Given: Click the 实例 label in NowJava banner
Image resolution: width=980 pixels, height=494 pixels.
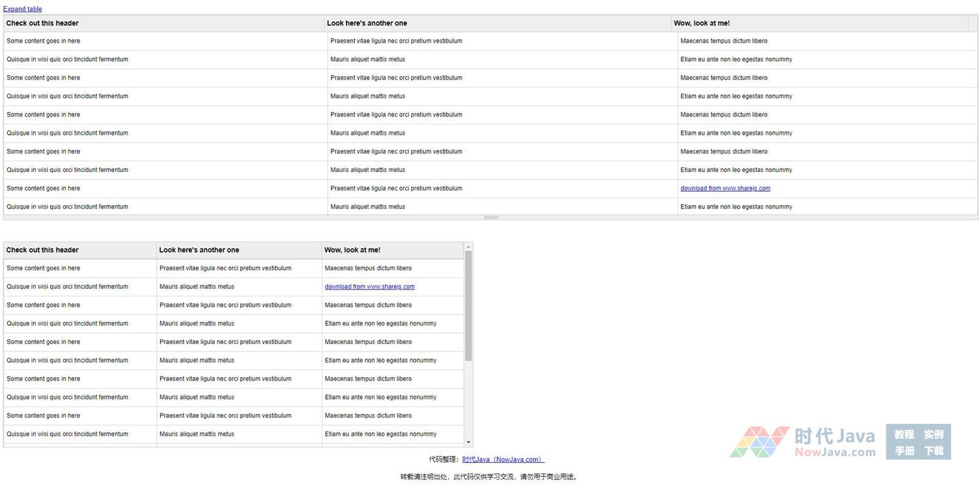Looking at the screenshot, I should click(933, 434).
